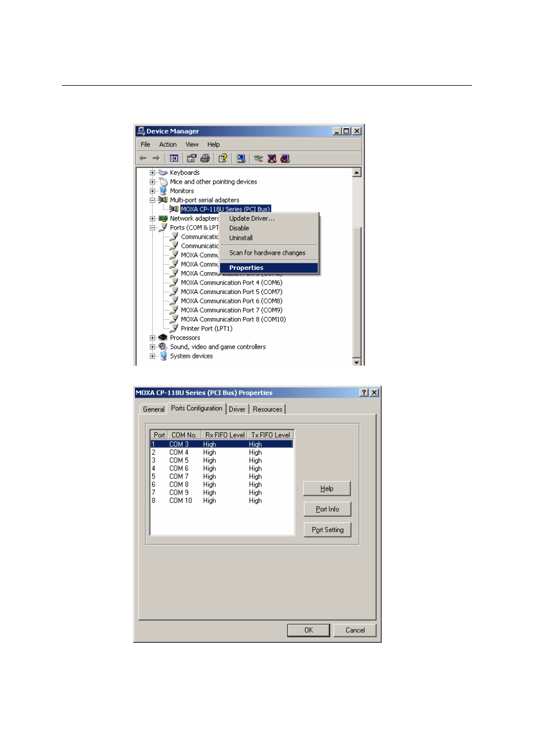The image size is (534, 756).
Task: Switch to the General tab
Action: 153,409
